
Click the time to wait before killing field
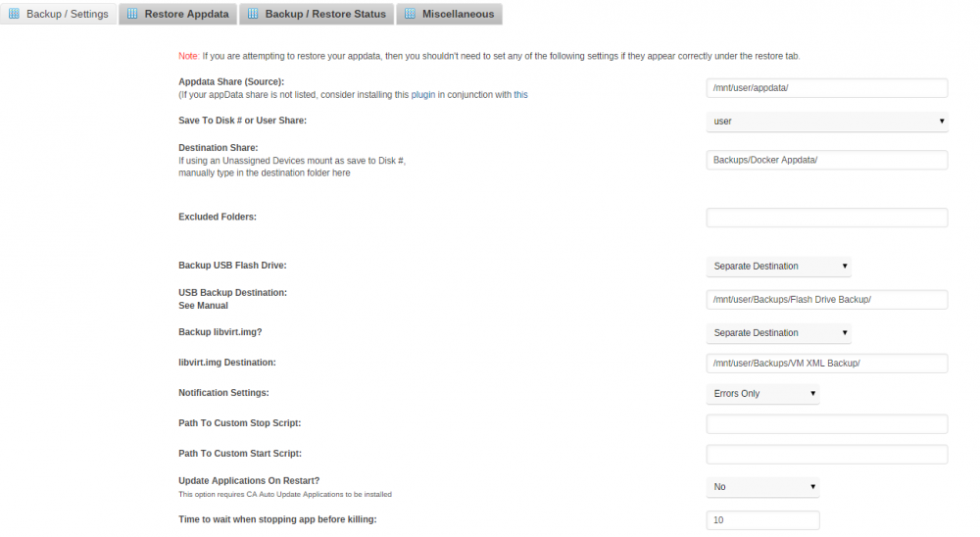[762, 520]
